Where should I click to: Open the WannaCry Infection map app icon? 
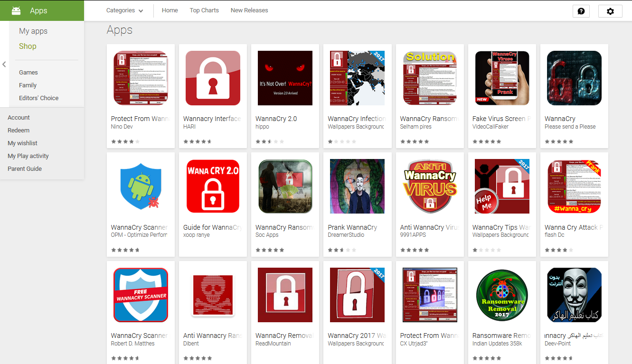tap(357, 78)
